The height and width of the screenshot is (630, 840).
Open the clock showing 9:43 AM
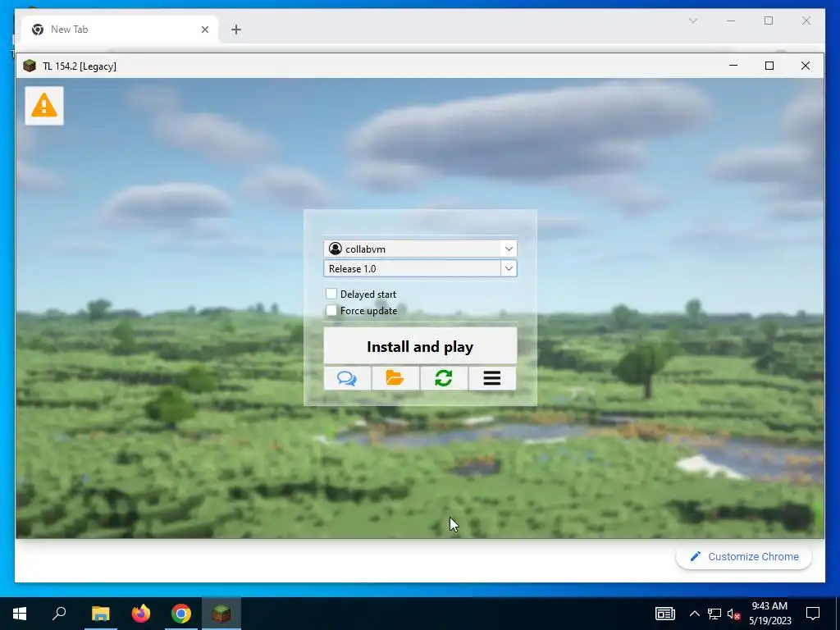(769, 614)
